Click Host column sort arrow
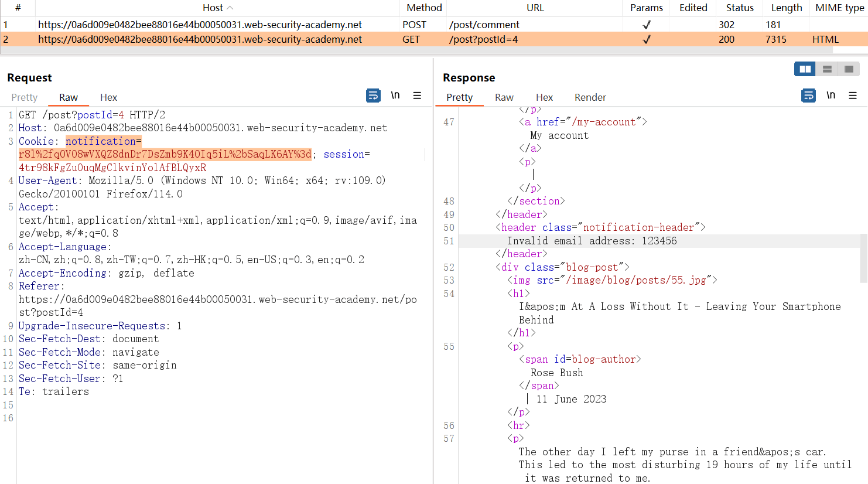868x484 pixels. (x=230, y=8)
